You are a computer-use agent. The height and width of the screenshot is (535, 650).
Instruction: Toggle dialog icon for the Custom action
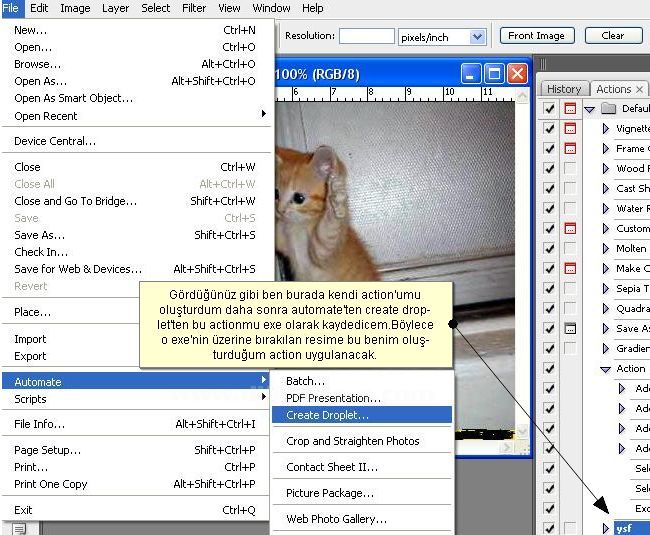570,228
